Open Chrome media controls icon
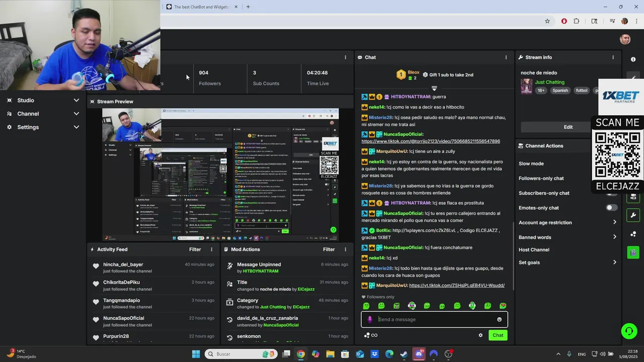This screenshot has height=362, width=644. pos(612,21)
